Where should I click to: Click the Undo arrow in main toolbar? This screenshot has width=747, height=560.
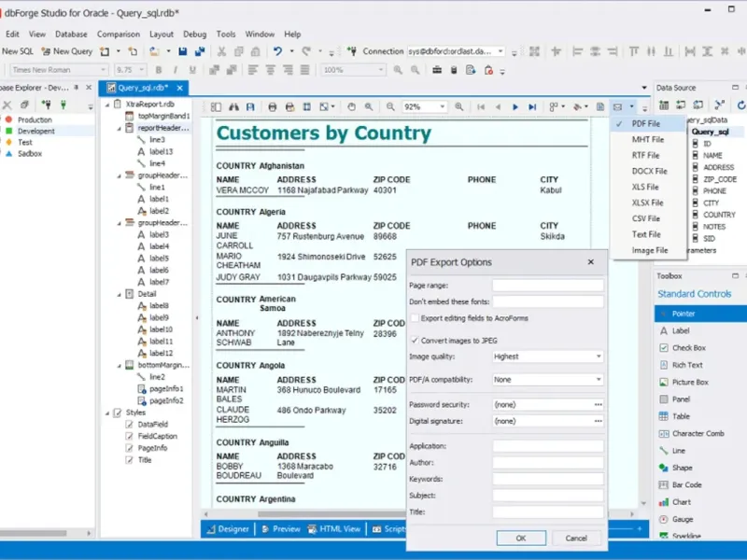277,51
